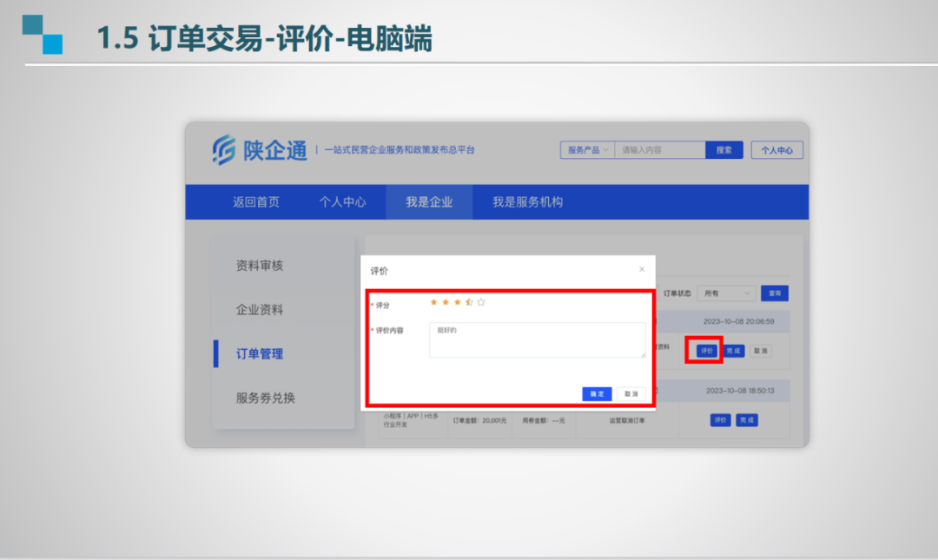Close the 评价 dialog with the X
The height and width of the screenshot is (560, 938).
click(642, 270)
